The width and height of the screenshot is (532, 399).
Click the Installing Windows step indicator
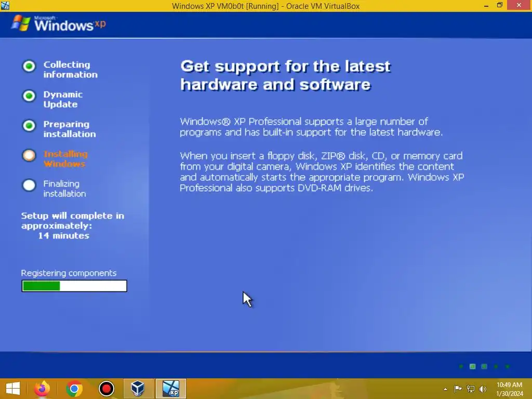[29, 155]
